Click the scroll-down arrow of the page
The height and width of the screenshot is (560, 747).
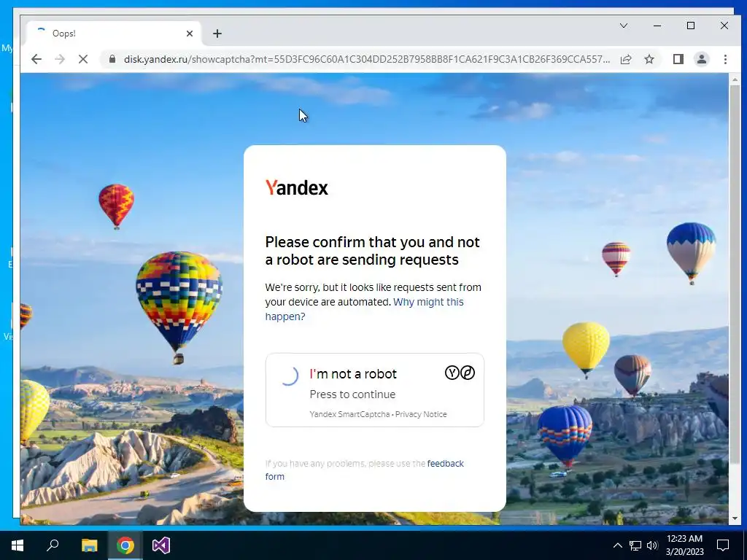tap(735, 518)
